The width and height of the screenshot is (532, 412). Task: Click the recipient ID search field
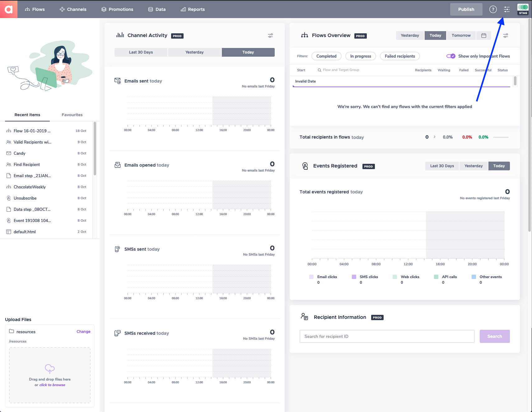387,336
